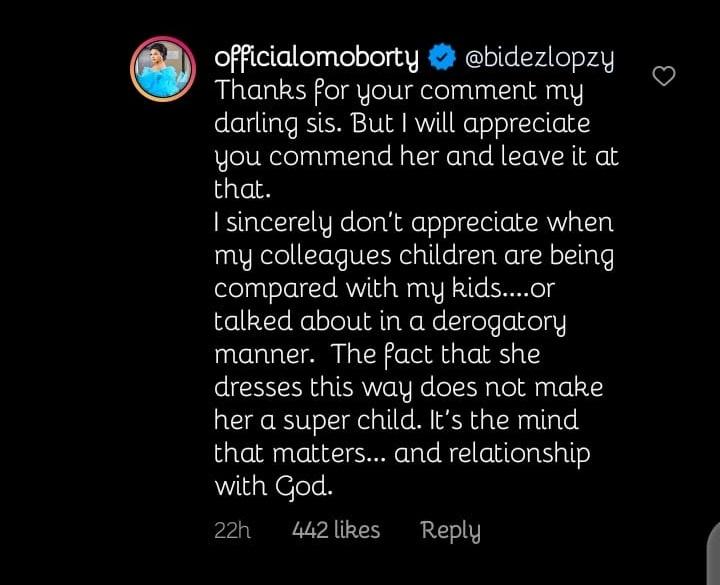Click the line "my colleagues children are being"

(413, 256)
